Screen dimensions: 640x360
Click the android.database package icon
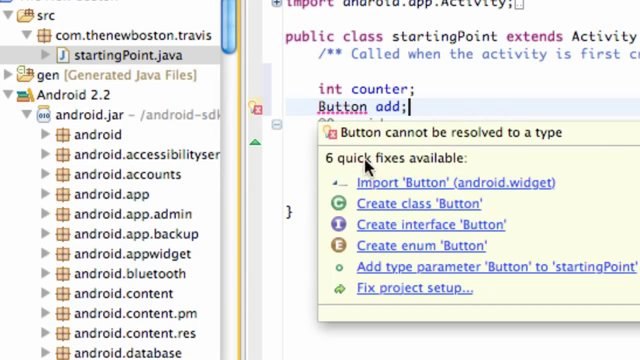click(63, 353)
